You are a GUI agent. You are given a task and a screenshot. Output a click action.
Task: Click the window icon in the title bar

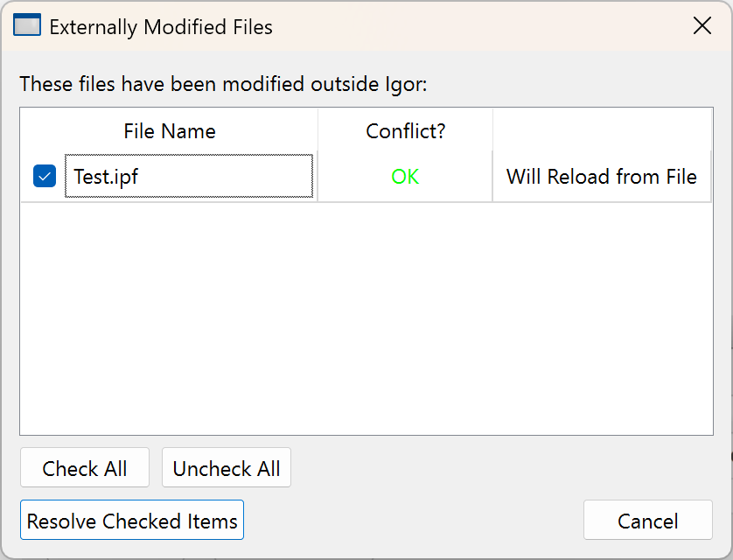(27, 26)
